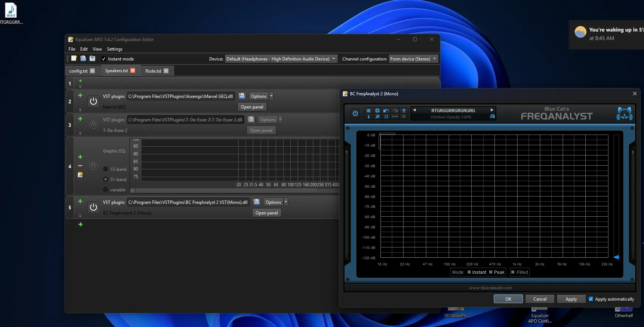Open FreqAnalyst main menu hamburger icon
The height and width of the screenshot is (327, 644).
pos(368,110)
